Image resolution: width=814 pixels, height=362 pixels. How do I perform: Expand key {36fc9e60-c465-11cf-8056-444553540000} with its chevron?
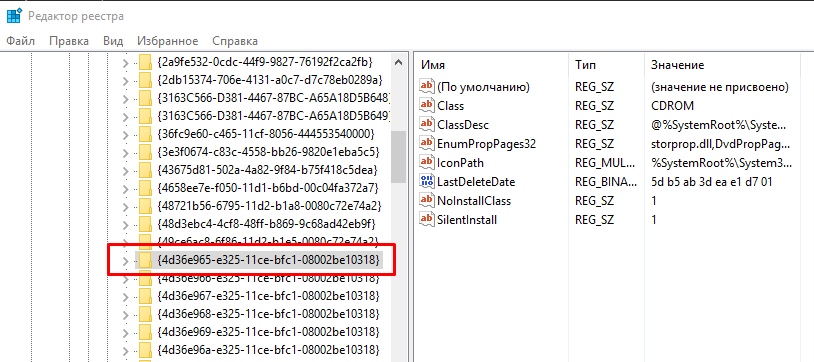(x=125, y=135)
